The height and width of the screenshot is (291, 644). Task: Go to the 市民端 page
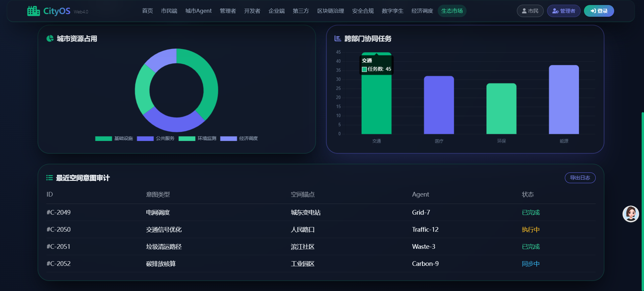[169, 11]
